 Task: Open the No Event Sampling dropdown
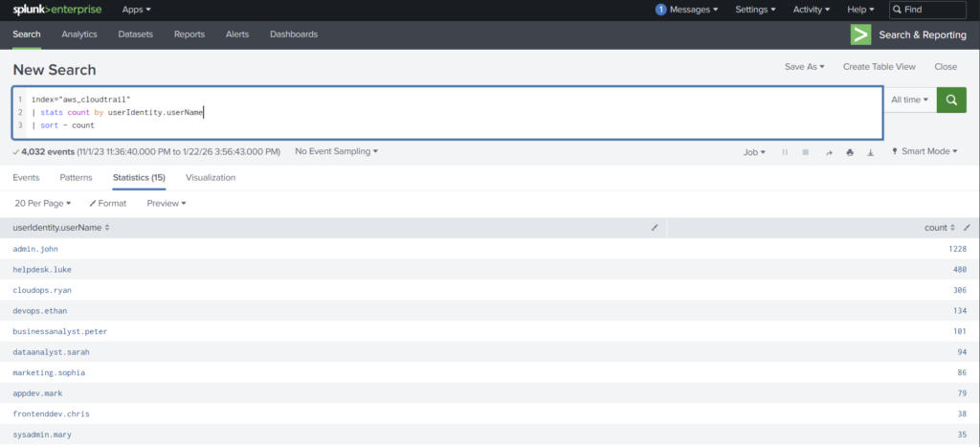336,151
